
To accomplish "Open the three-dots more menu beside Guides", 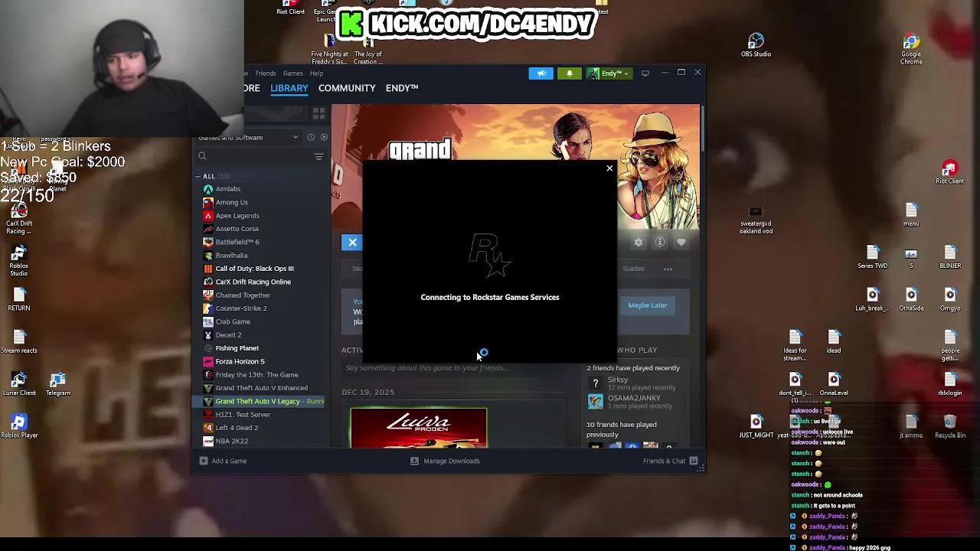I will click(668, 269).
